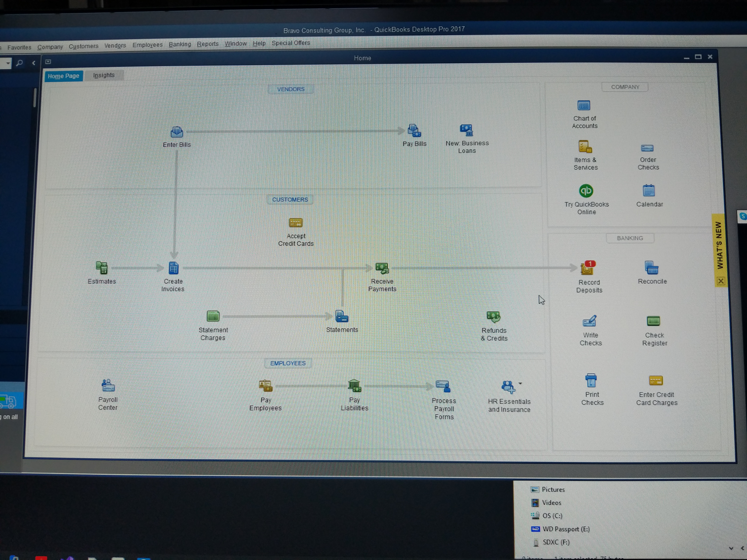This screenshot has width=747, height=560.
Task: Open the Pay Bills icon
Action: click(414, 130)
